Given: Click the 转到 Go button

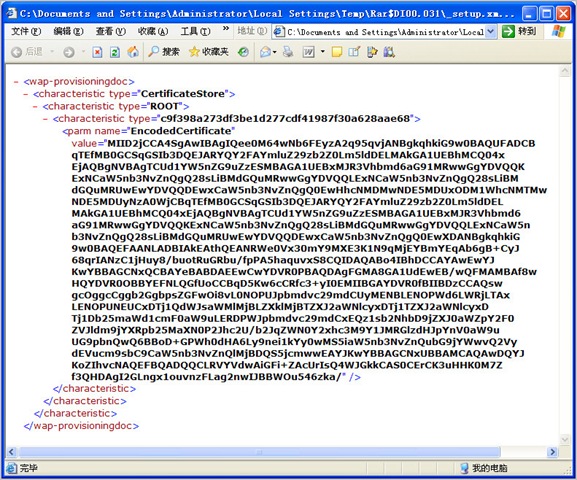Looking at the screenshot, I should pyautogui.click(x=519, y=32).
